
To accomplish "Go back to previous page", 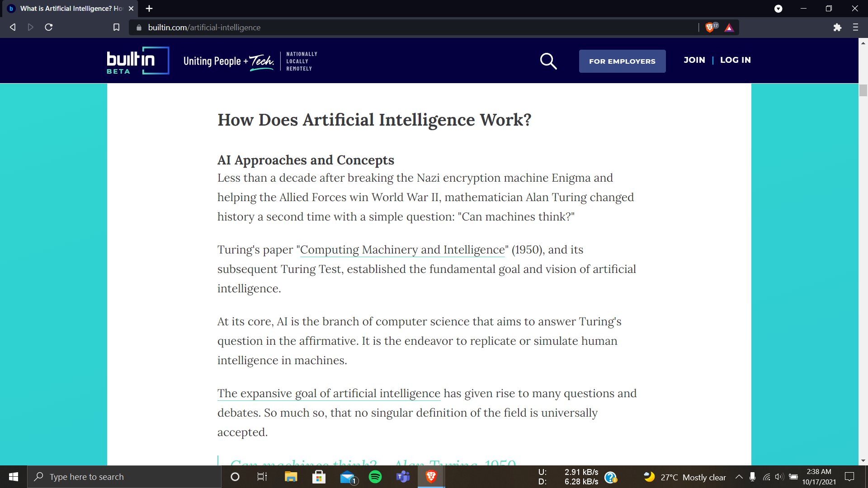I will (x=13, y=28).
